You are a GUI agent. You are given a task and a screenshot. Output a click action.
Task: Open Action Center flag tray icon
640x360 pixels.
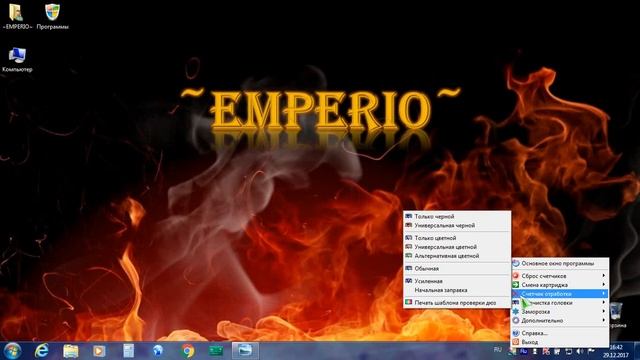click(x=591, y=351)
